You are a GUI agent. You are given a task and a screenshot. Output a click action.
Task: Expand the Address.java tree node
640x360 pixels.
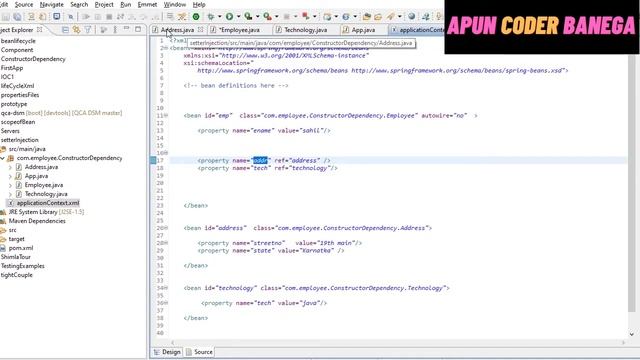click(10, 167)
